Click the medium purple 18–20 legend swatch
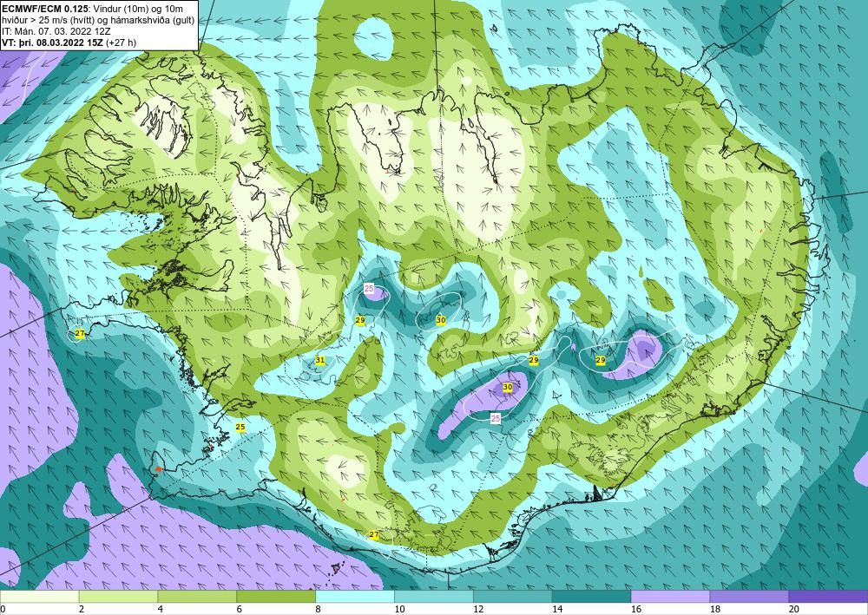The width and height of the screenshot is (868, 615). pyautogui.click(x=750, y=597)
